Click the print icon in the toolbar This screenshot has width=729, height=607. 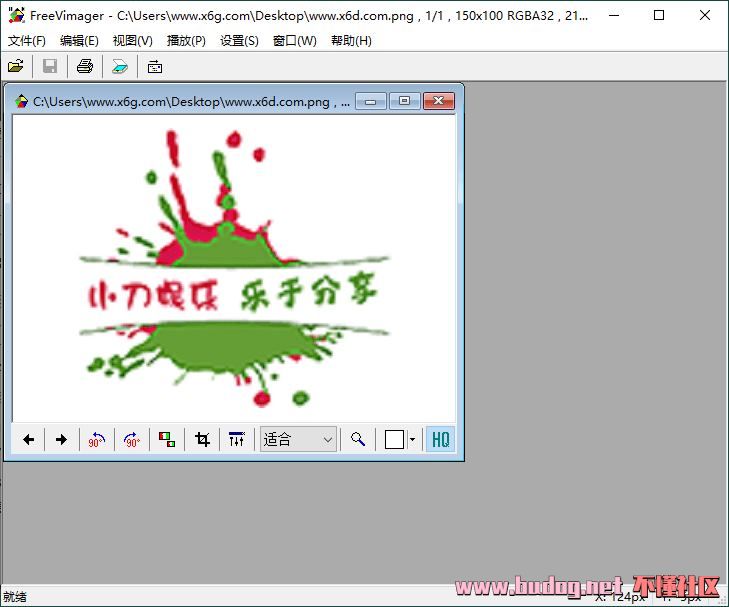(x=85, y=67)
